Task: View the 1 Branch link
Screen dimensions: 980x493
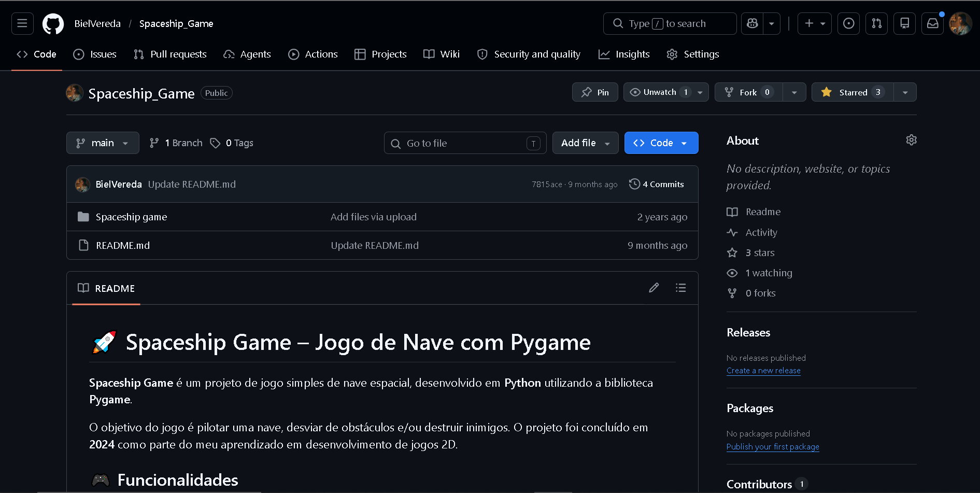Action: pyautogui.click(x=176, y=143)
